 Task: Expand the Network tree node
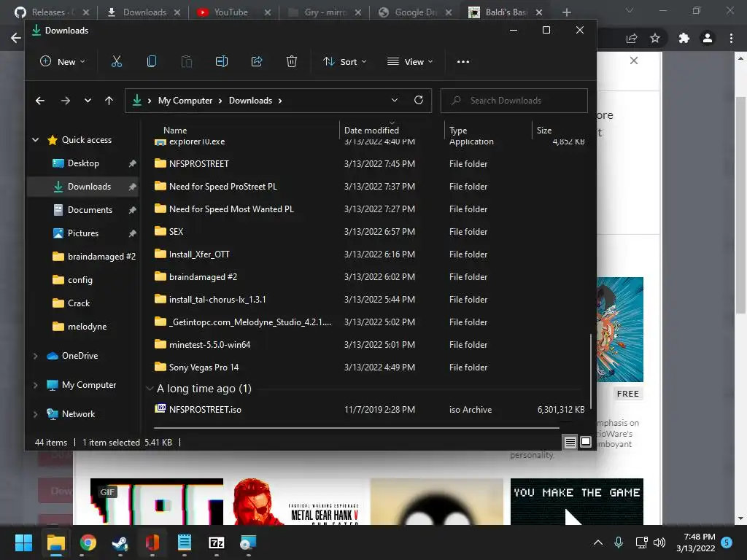[x=35, y=414]
